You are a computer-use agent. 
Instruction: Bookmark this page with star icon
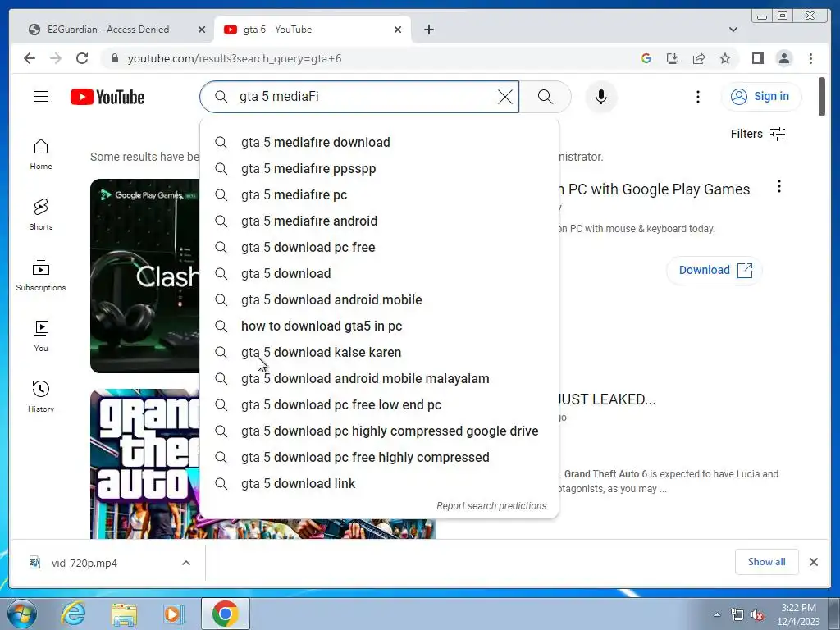click(x=725, y=58)
